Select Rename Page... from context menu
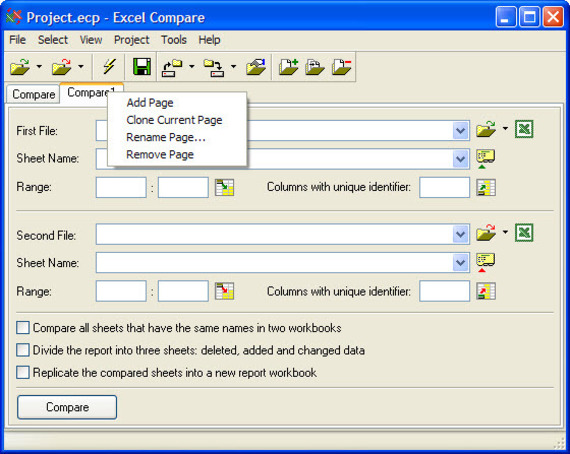 point(166,137)
